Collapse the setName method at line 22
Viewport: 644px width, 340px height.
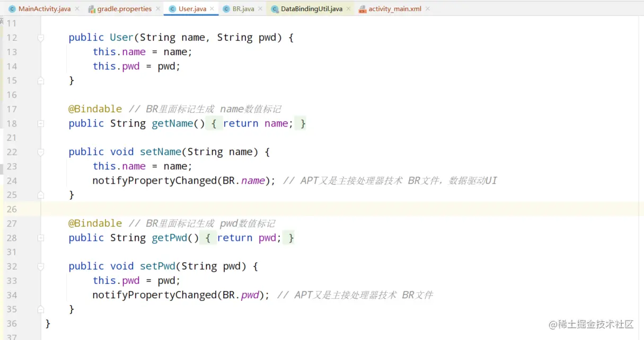(x=41, y=152)
